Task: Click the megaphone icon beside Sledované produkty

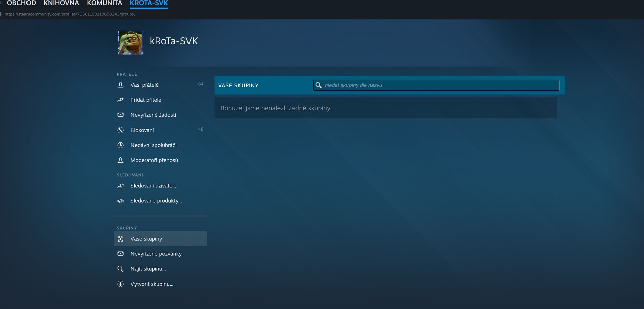Action: point(120,201)
